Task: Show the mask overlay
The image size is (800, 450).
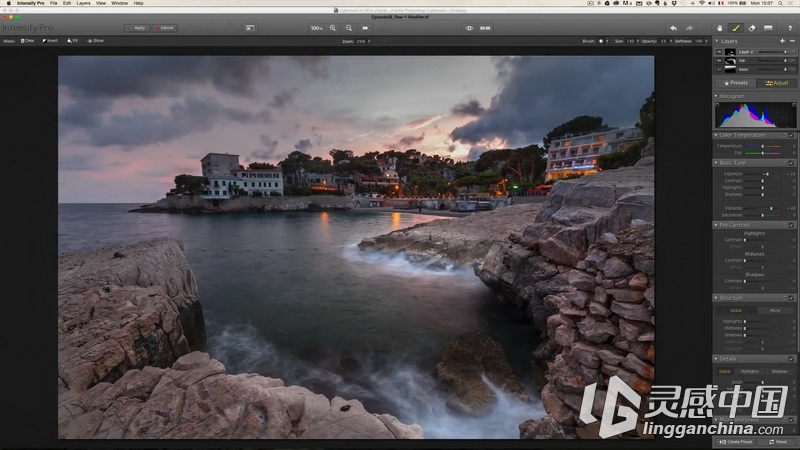Action: click(95, 41)
